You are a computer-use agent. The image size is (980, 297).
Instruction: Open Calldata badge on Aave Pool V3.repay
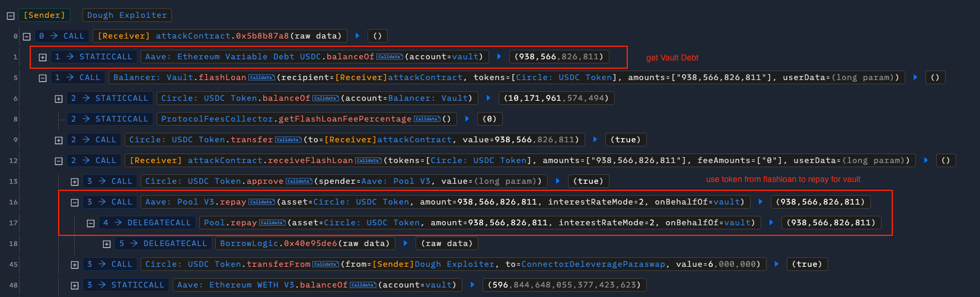[261, 202]
